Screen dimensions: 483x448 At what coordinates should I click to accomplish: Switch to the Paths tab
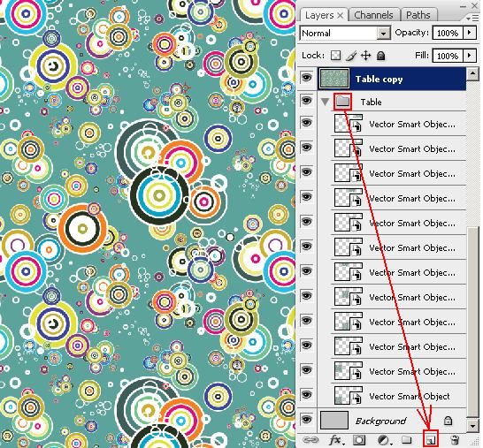(x=418, y=15)
